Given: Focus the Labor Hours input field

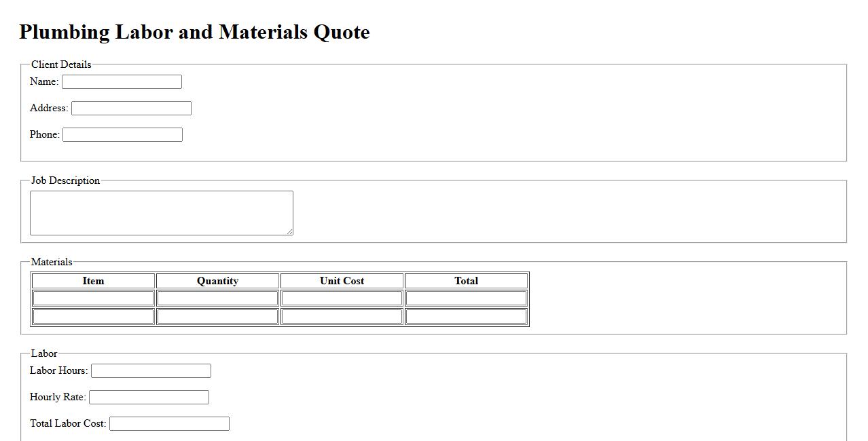Looking at the screenshot, I should click(x=151, y=370).
